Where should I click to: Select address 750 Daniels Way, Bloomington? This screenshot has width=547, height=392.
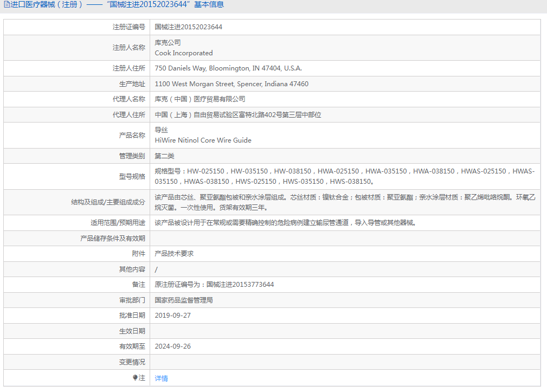228,68
